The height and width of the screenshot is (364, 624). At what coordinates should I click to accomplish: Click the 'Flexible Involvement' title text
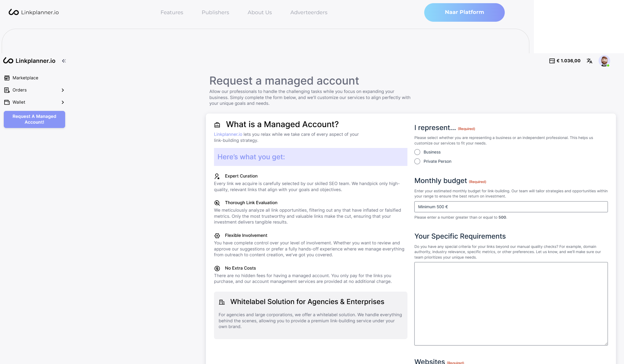pos(246,235)
